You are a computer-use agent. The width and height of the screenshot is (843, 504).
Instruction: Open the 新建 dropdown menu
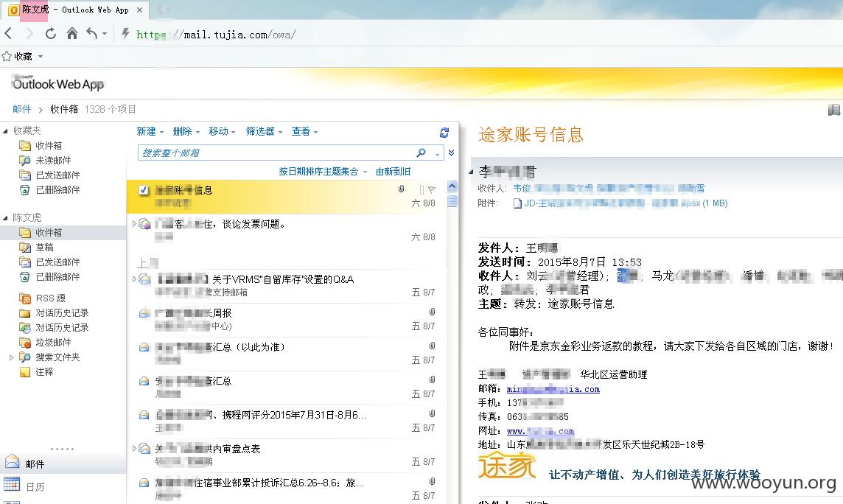click(150, 132)
